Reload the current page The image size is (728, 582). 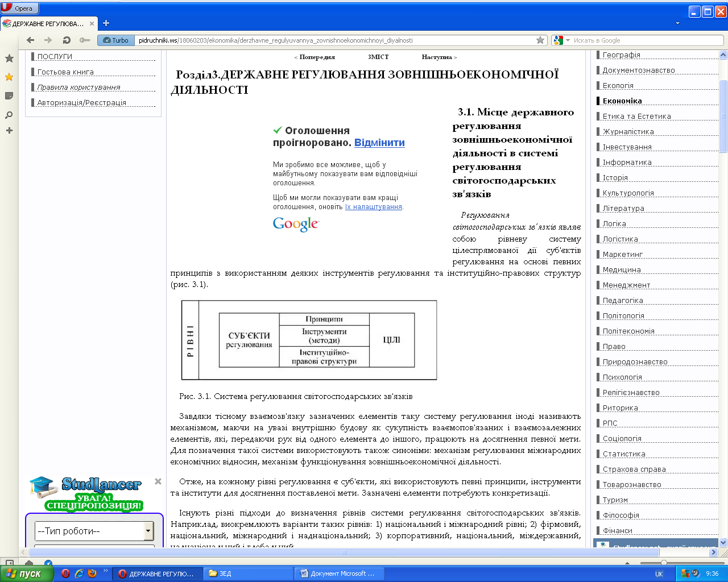tap(67, 40)
